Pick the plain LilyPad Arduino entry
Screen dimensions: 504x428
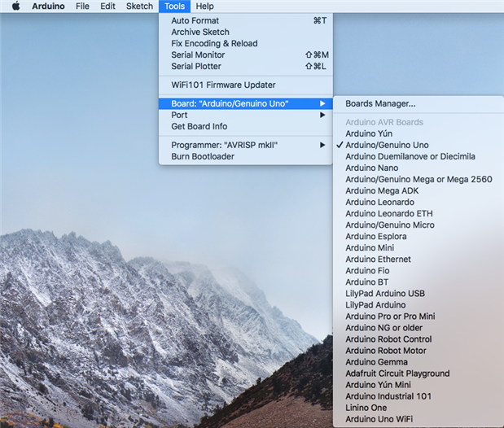pos(419,305)
